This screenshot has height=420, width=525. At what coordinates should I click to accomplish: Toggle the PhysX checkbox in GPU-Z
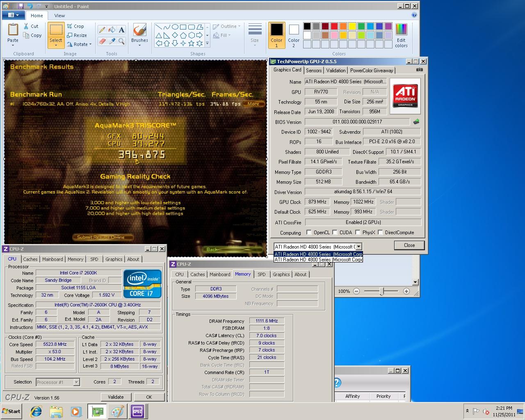(x=358, y=233)
